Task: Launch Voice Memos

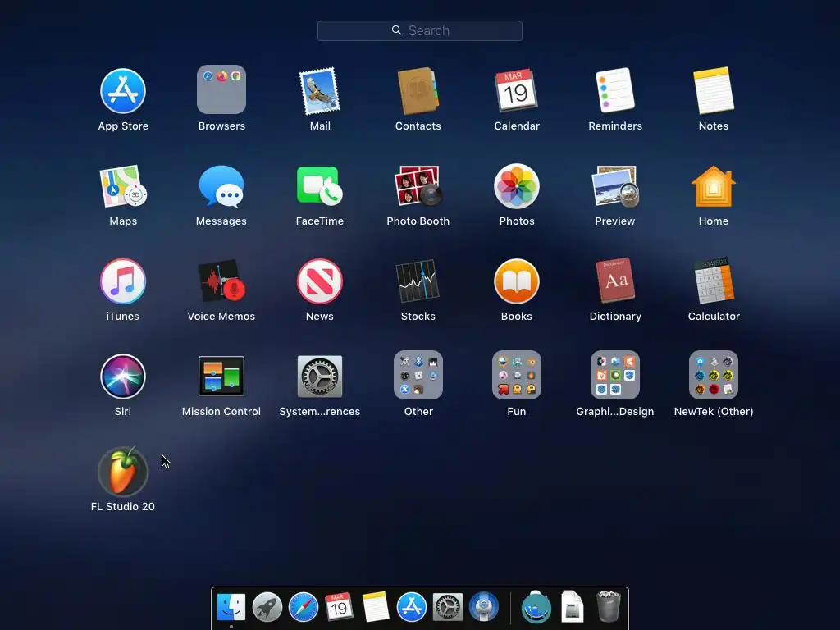Action: tap(221, 281)
